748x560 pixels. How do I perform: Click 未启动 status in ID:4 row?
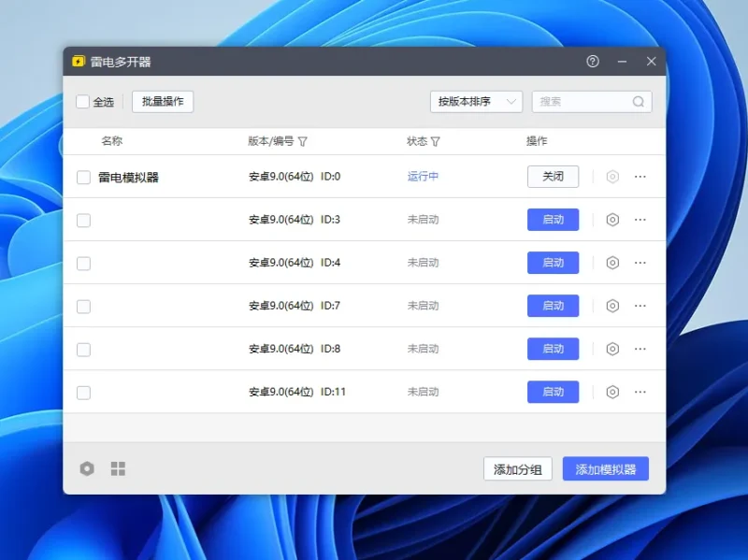coord(423,263)
